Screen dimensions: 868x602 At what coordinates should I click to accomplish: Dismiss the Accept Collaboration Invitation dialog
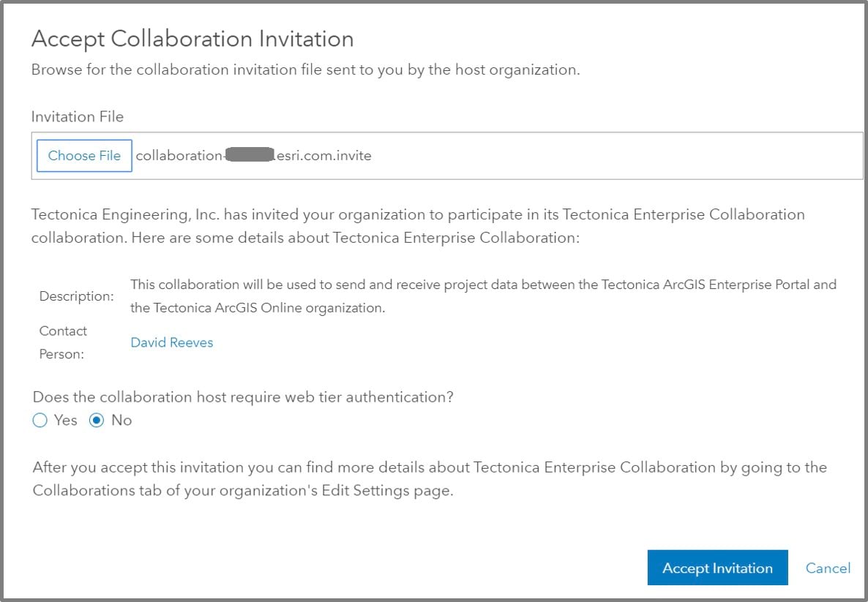coord(827,568)
